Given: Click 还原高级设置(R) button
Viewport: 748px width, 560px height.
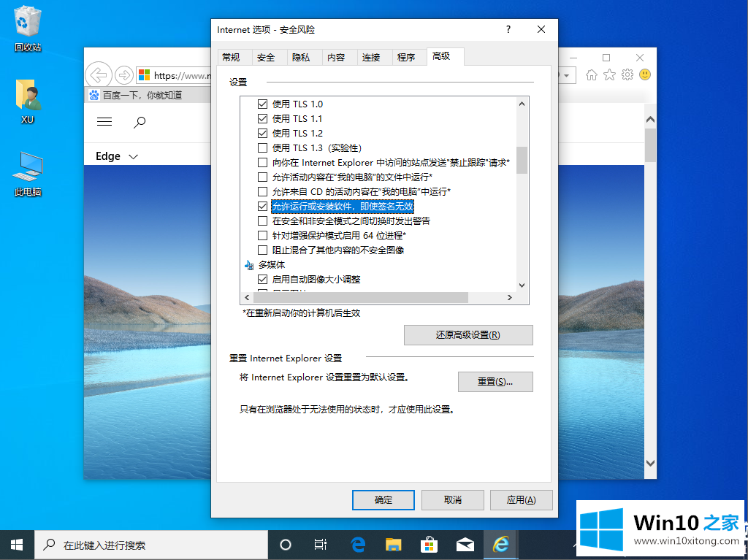Looking at the screenshot, I should pyautogui.click(x=468, y=335).
